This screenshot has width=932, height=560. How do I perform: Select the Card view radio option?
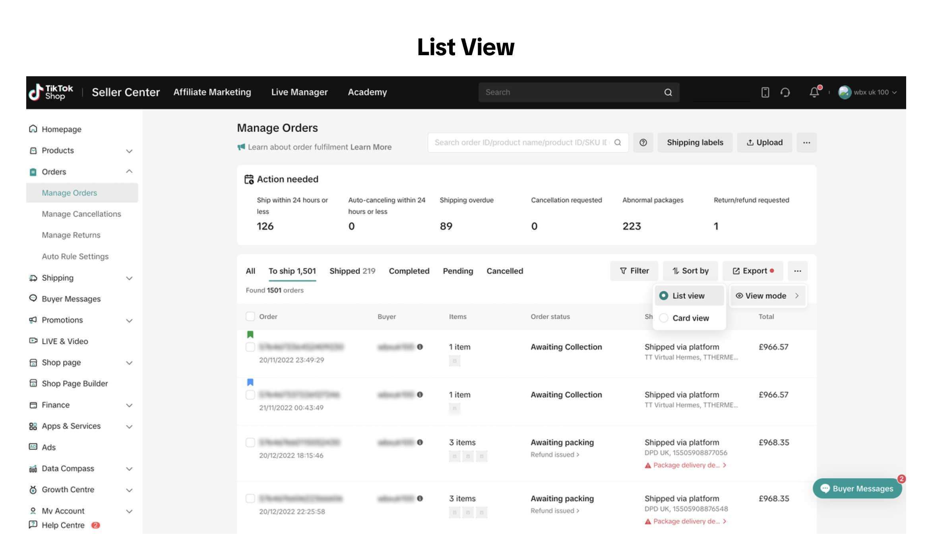pos(664,318)
